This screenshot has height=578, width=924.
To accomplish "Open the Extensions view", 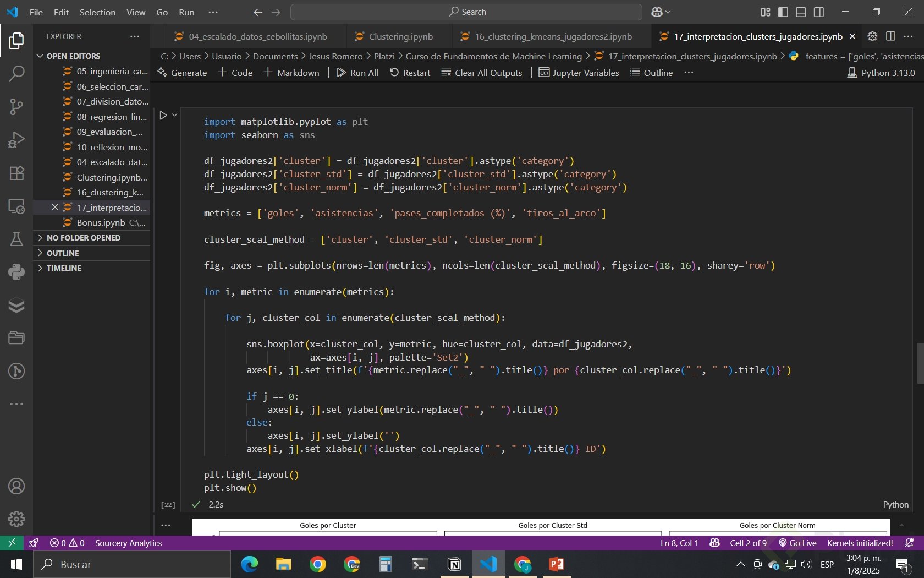I will 16,173.
